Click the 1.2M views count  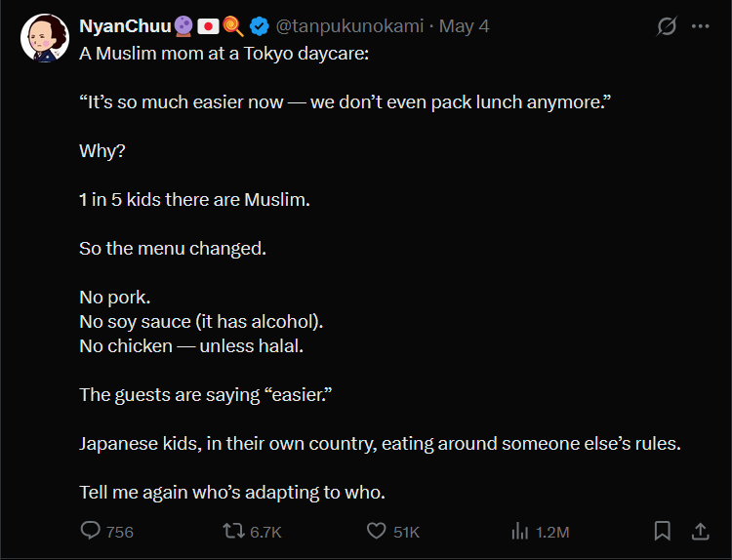coord(552,532)
